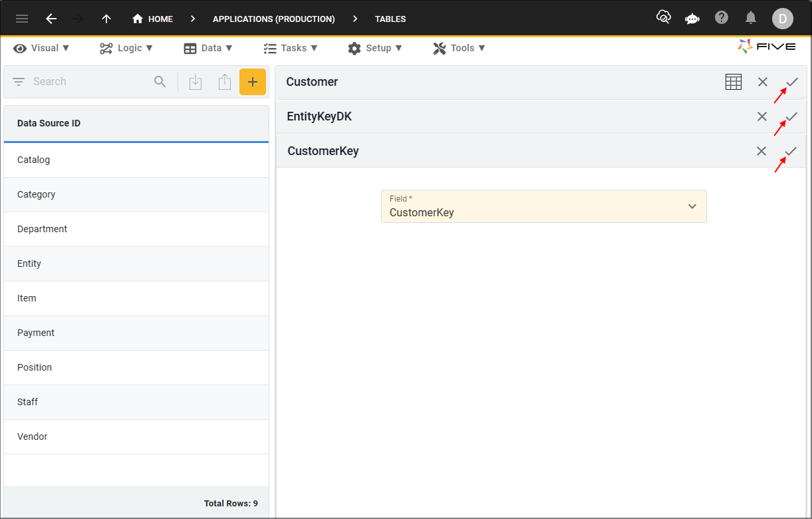The width and height of the screenshot is (812, 519).
Task: Click the import download icon
Action: pos(196,82)
